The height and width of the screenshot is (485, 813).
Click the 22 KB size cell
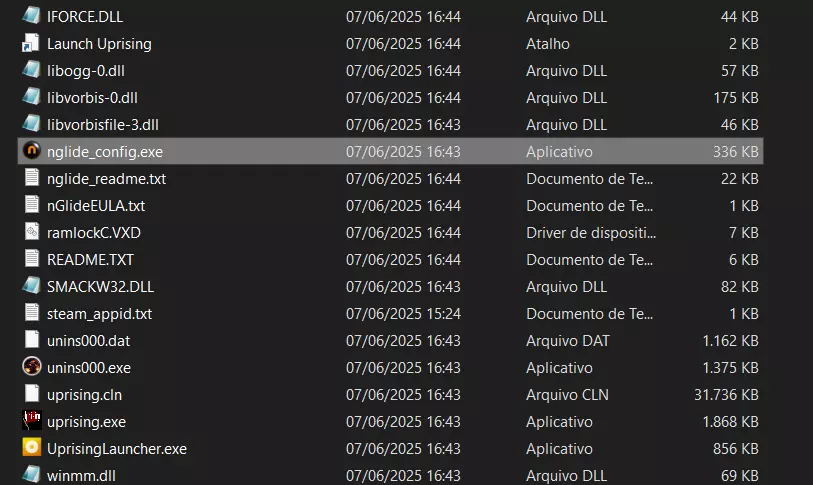(x=740, y=178)
